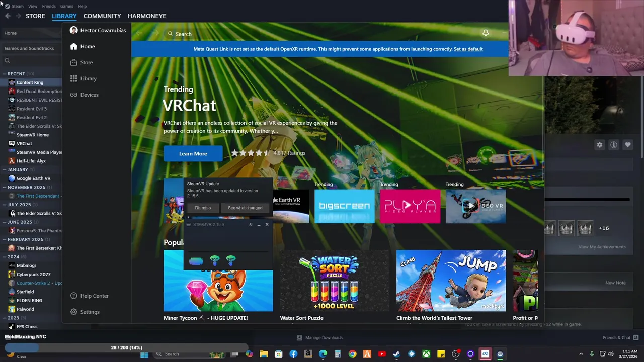
Task: Open YouTube icon on the taskbar
Action: [x=382, y=354]
